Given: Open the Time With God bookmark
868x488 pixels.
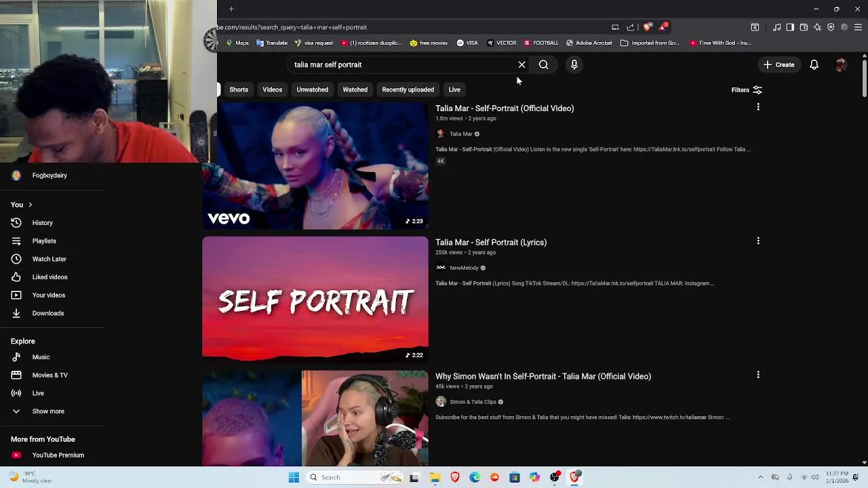Looking at the screenshot, I should (x=720, y=43).
